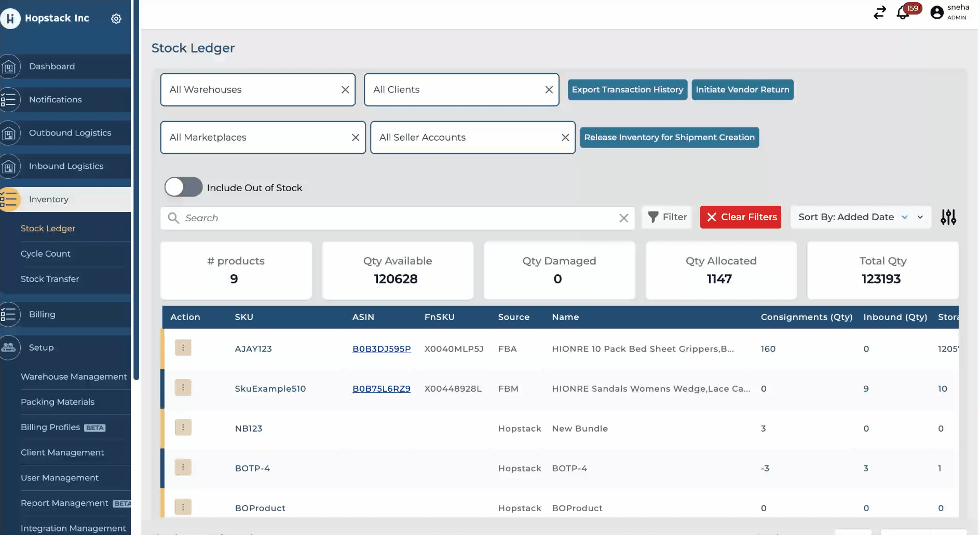Toggle Include Out of Stock switch
Viewport: 980px width, 535px height.
point(183,188)
